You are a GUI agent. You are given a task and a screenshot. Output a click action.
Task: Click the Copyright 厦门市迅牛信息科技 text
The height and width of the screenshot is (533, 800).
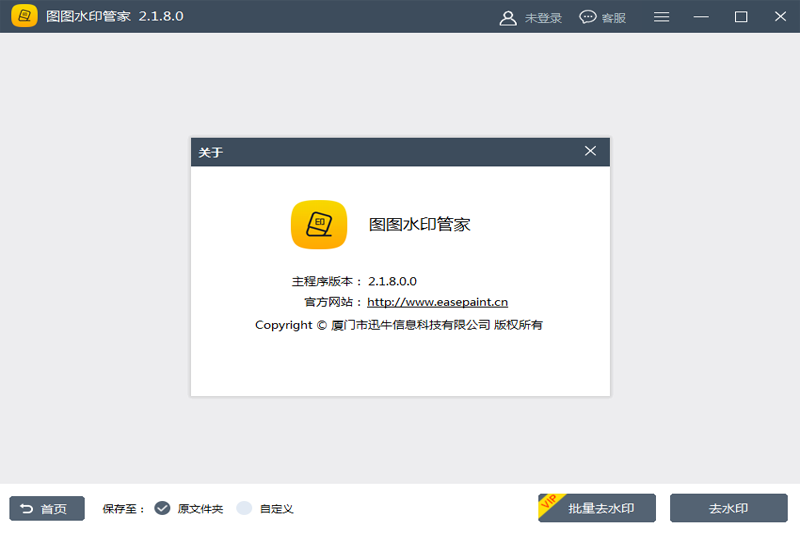(399, 325)
